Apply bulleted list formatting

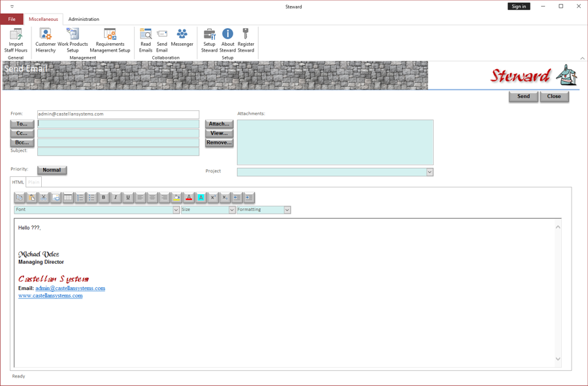click(x=92, y=197)
